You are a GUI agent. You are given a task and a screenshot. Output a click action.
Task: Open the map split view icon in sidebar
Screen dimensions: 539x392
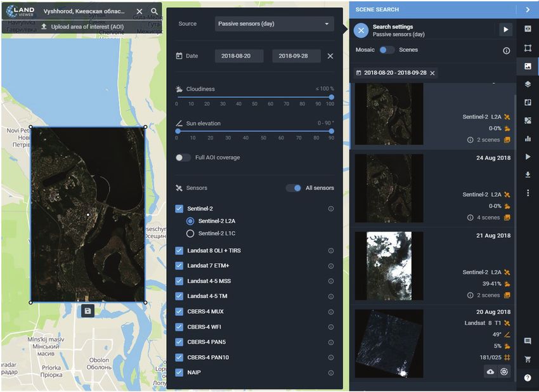[x=528, y=103]
